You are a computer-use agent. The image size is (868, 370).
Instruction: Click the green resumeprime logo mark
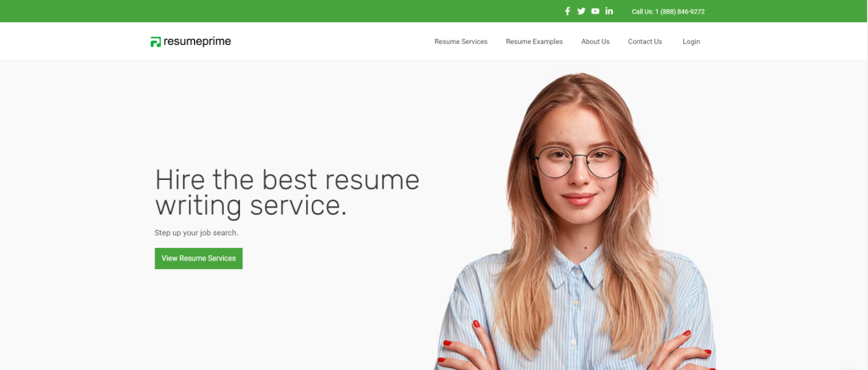(156, 42)
